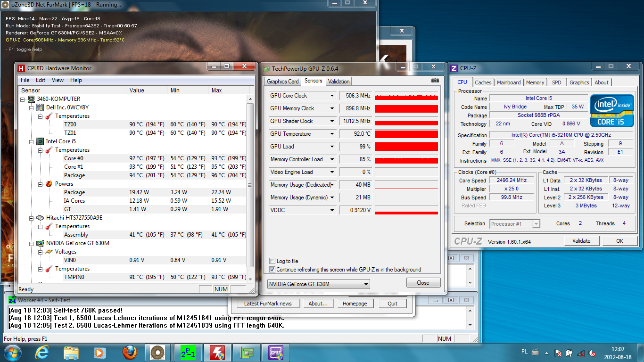Click the FurMark Homepage button
This screenshot has width=644, height=362.
355,304
